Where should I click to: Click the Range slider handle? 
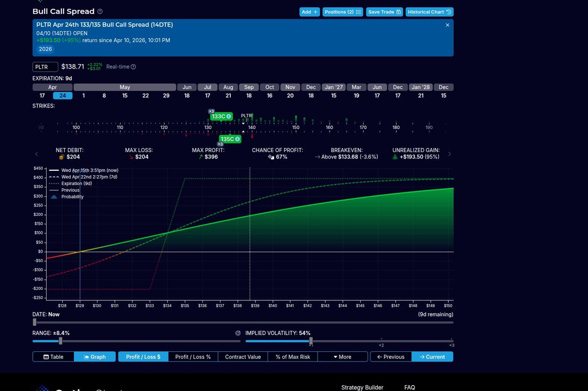pyautogui.click(x=60, y=341)
